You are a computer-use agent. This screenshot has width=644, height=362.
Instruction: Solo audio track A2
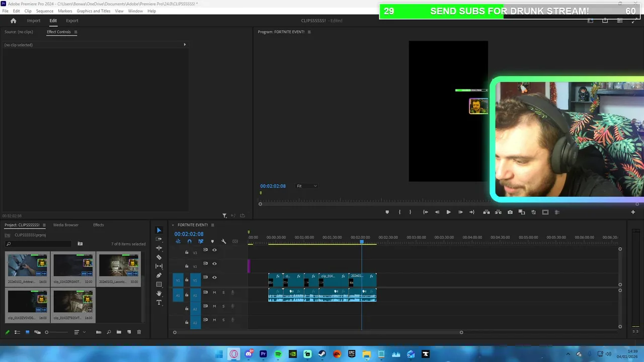coord(223,306)
